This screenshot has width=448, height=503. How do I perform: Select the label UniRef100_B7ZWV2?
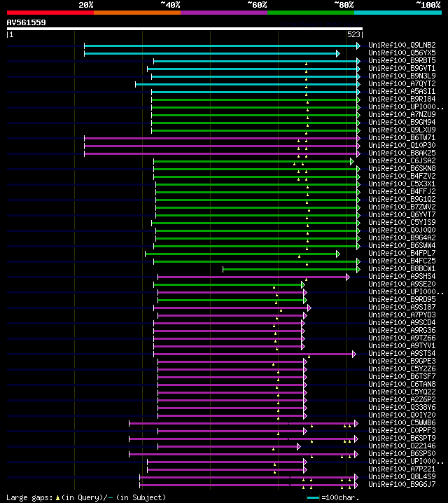click(x=402, y=207)
